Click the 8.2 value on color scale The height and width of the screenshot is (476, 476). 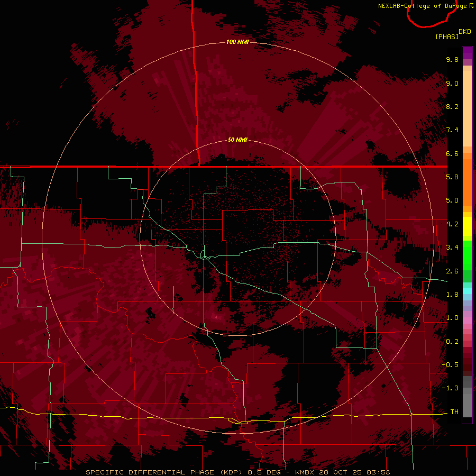452,106
